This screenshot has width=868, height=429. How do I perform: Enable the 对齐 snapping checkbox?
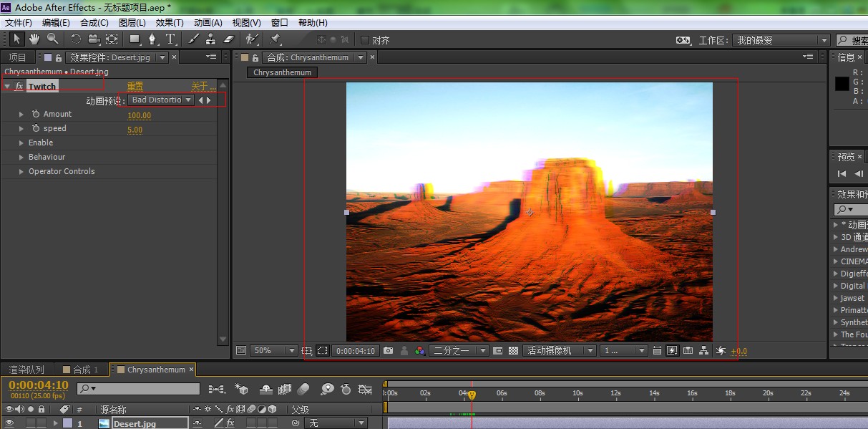click(x=365, y=40)
